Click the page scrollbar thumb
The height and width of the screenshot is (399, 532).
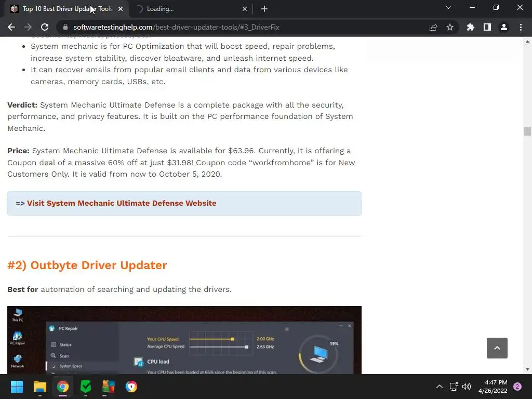click(527, 131)
